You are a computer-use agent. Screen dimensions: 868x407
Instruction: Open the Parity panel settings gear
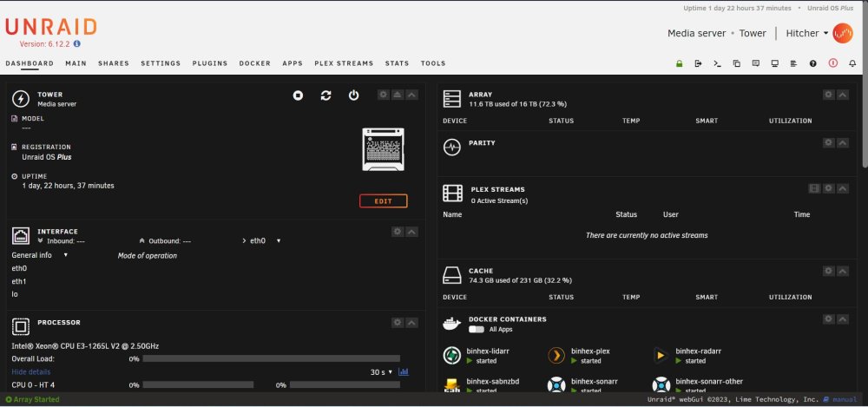coord(828,143)
